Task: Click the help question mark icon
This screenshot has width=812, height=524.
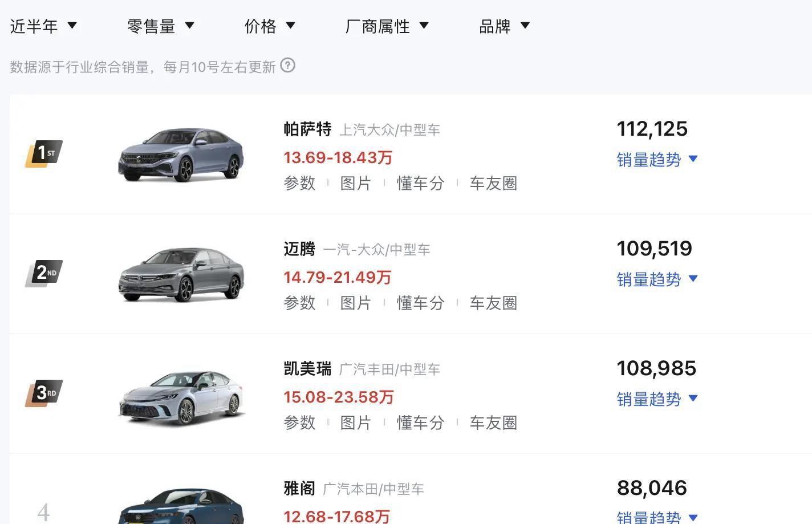Action: [x=288, y=66]
